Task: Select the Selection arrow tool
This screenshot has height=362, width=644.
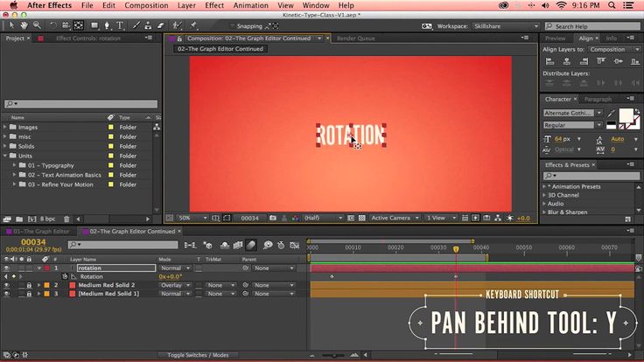Action: pyautogui.click(x=11, y=25)
